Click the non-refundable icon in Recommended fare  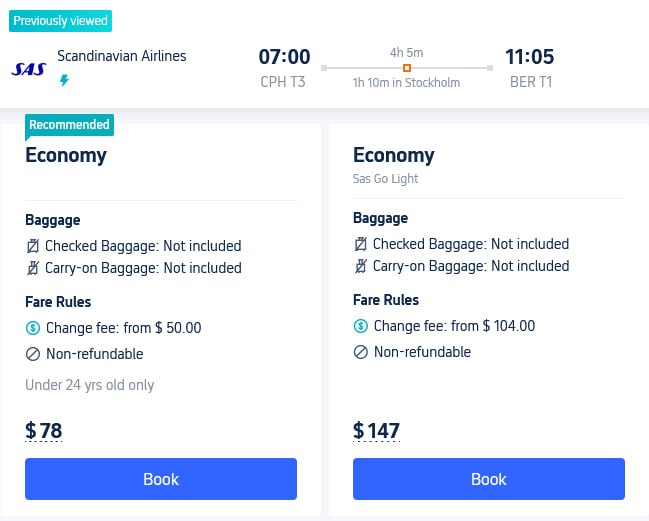[x=33, y=354]
